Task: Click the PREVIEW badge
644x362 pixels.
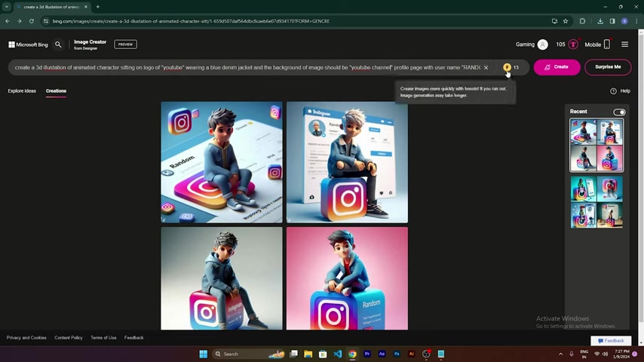Action: 125,44
